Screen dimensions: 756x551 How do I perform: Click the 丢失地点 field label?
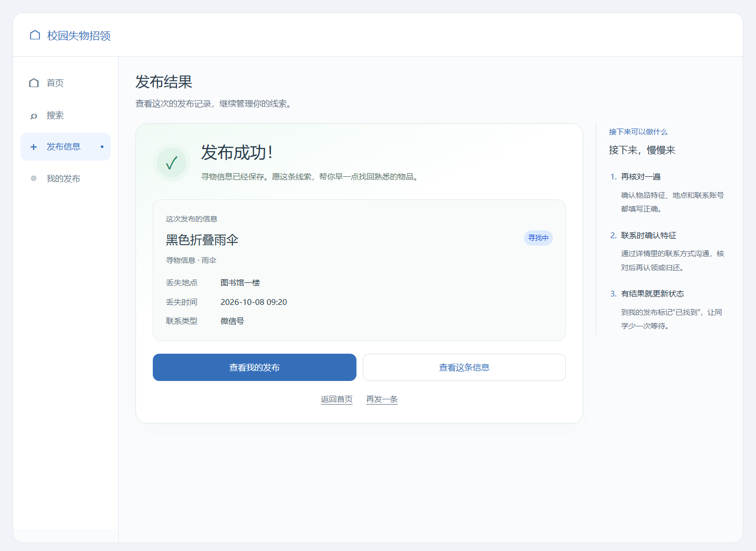coord(182,283)
